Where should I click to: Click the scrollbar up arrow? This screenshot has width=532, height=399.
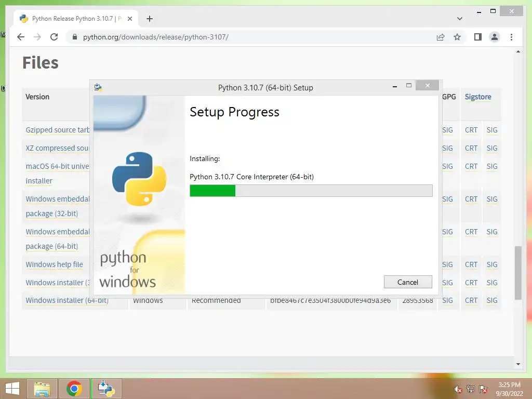[518, 52]
